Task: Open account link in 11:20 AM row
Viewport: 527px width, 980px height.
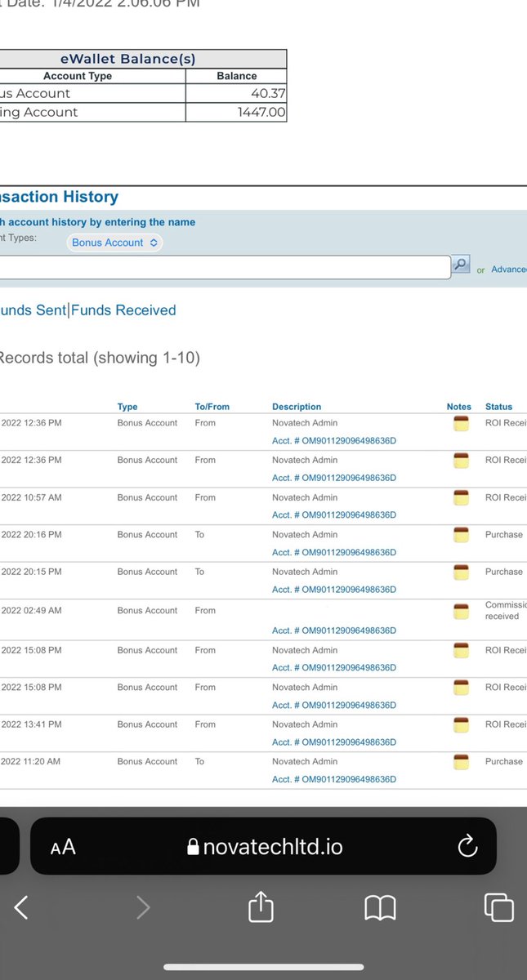Action: pyautogui.click(x=334, y=780)
